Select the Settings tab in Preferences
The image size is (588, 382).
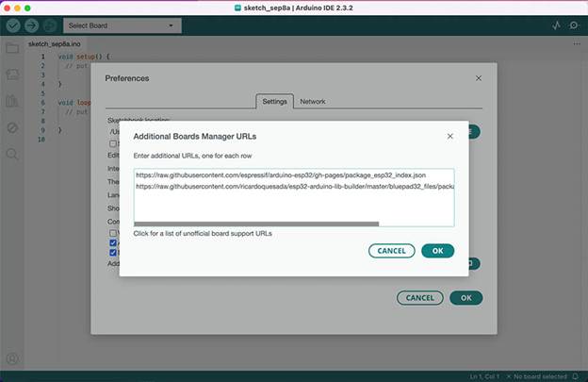(274, 101)
